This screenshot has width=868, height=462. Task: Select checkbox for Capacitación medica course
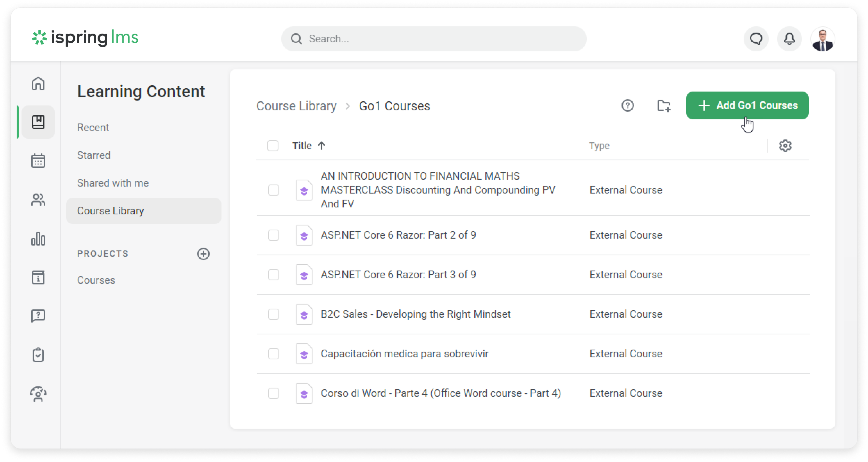tap(274, 354)
